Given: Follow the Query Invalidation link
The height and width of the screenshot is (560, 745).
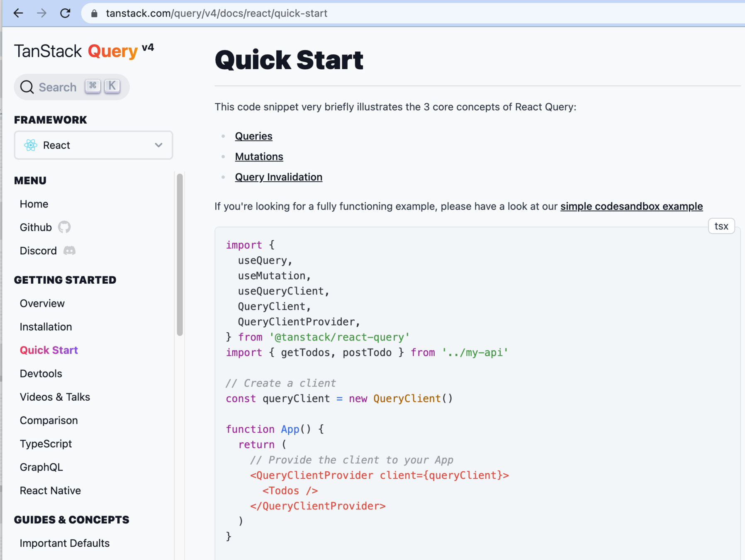Looking at the screenshot, I should tap(278, 177).
